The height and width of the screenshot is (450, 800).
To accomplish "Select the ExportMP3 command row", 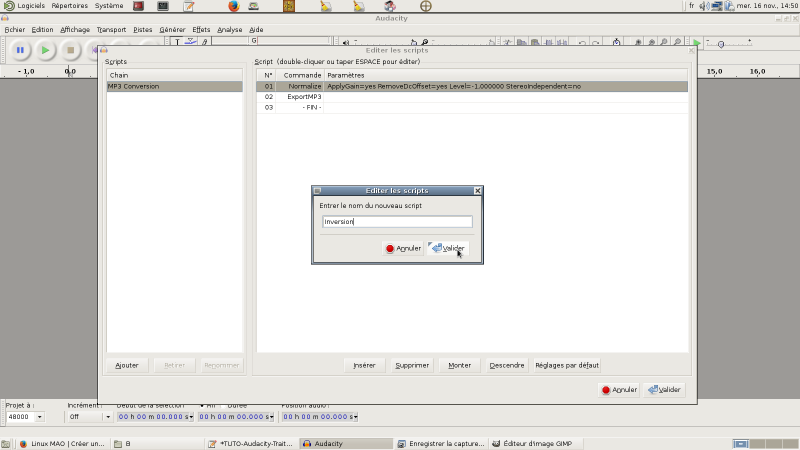I will point(472,97).
